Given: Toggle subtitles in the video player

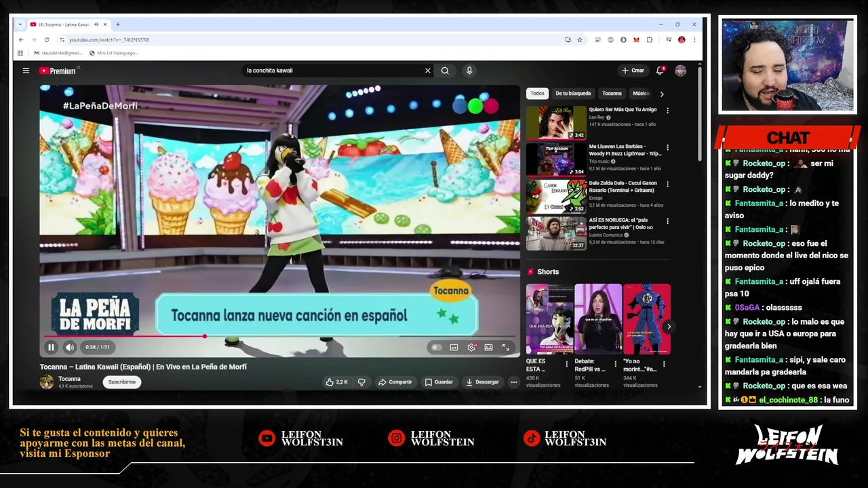Looking at the screenshot, I should click(x=454, y=347).
